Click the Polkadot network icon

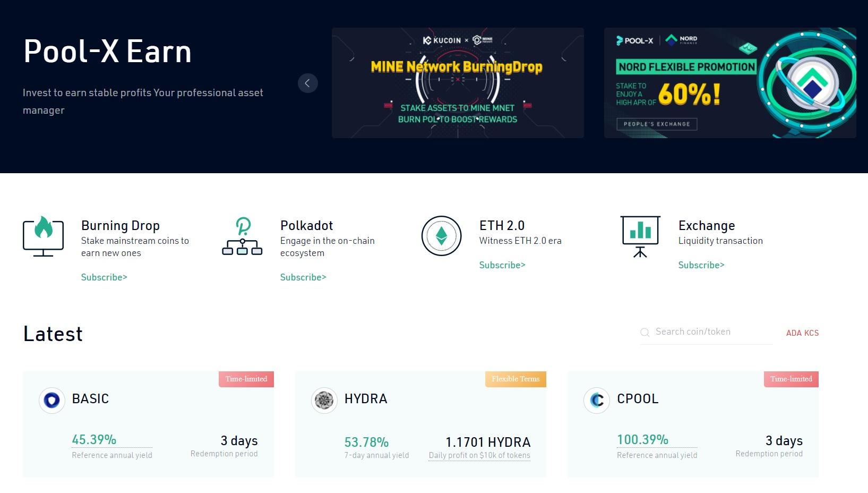click(242, 236)
